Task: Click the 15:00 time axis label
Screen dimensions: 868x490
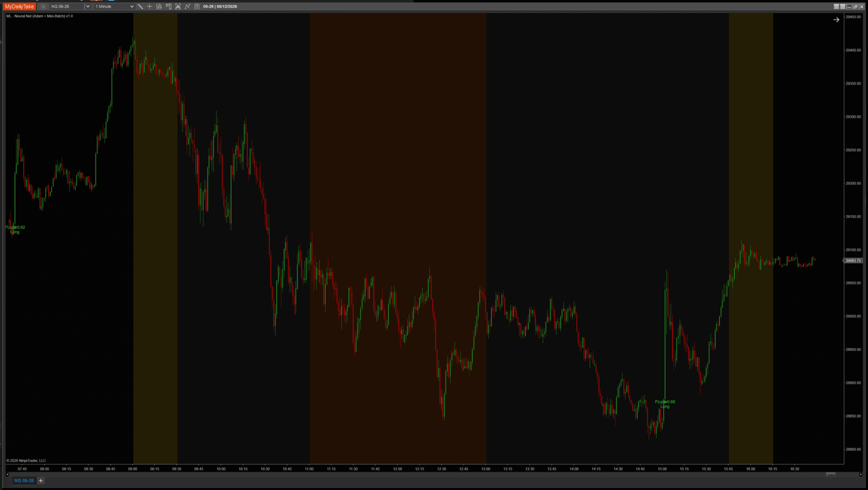Action: pyautogui.click(x=662, y=469)
